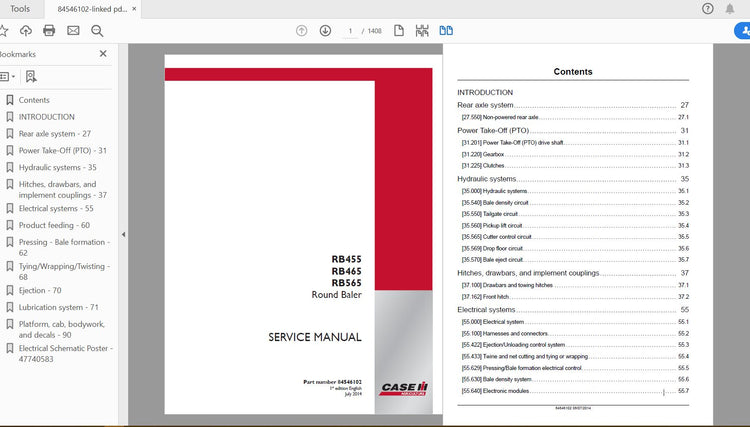This screenshot has width=750, height=427.
Task: Open Electrical Schematic Poster - 47740583 bookmark
Action: [x=66, y=353]
